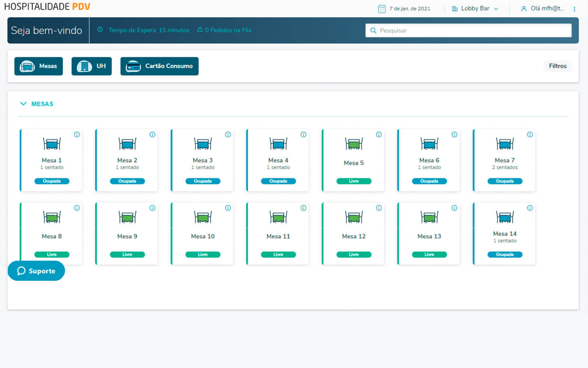588x368 pixels.
Task: Open the Lobby Bar location dropdown
Action: coord(475,9)
